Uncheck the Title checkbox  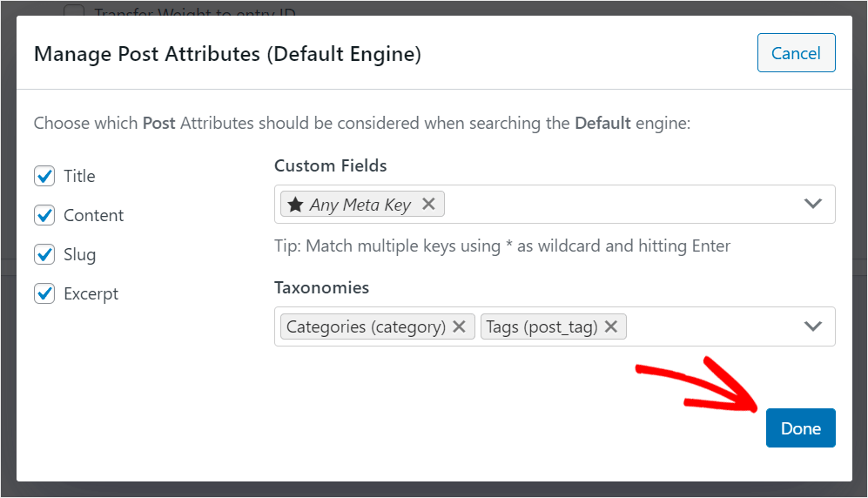tap(44, 176)
